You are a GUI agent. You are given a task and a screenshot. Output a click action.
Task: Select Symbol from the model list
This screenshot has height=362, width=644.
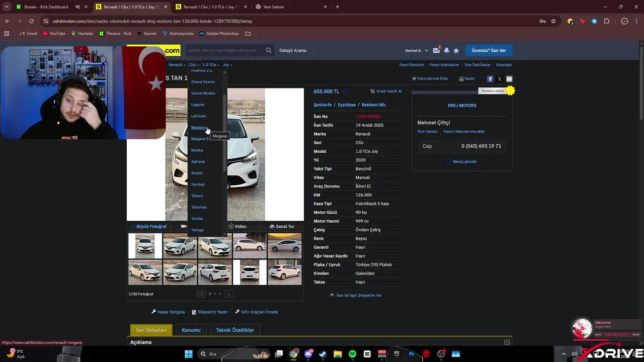(198, 185)
